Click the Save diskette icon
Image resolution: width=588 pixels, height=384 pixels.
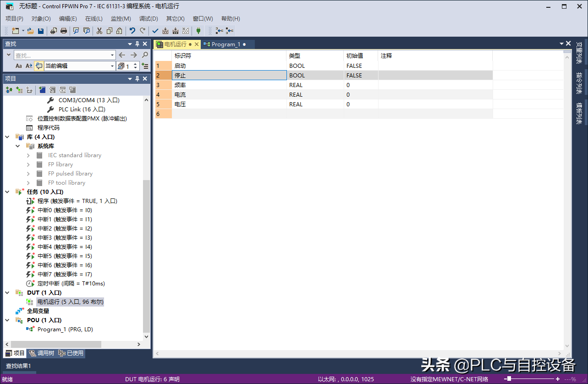[41, 31]
